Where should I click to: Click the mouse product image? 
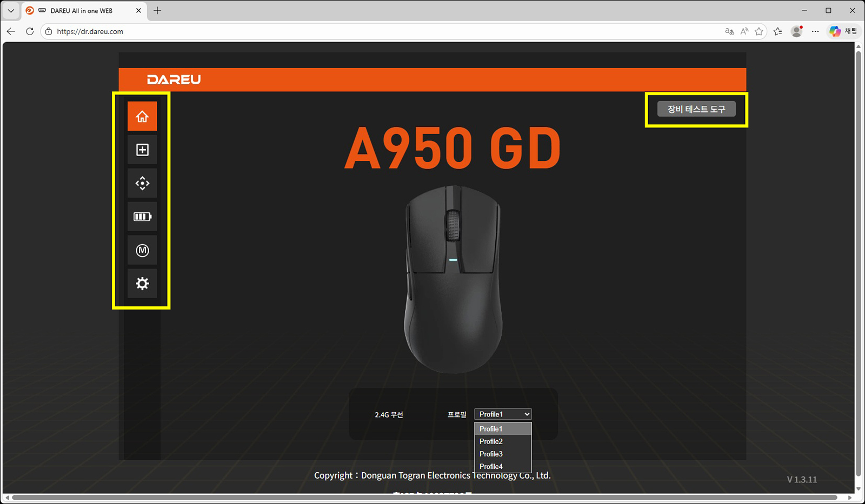[453, 279]
